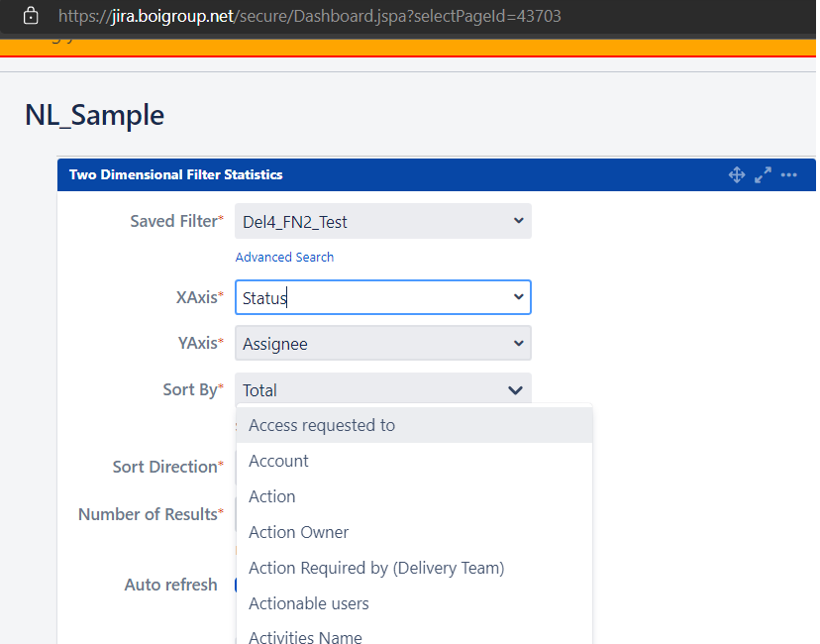Open the Sort By Total dropdown
The height and width of the screenshot is (644, 820).
(x=383, y=389)
